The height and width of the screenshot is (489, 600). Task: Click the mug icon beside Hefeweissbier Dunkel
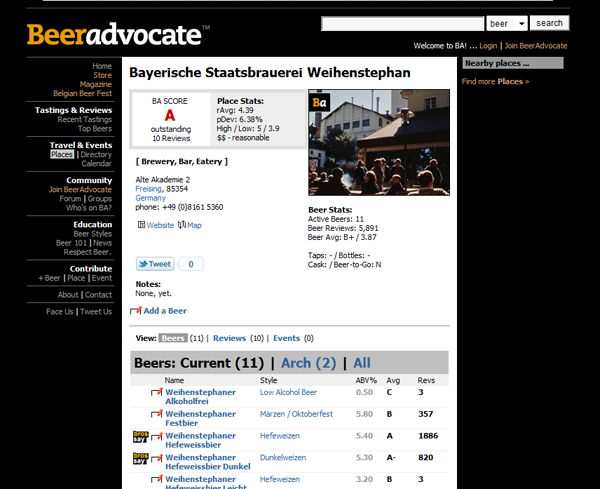157,458
